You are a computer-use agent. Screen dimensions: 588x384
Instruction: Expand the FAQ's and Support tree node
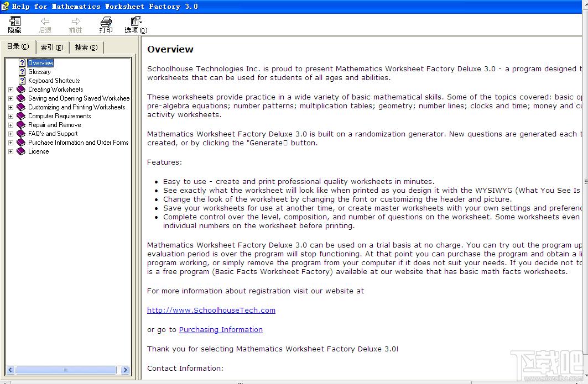pos(11,134)
